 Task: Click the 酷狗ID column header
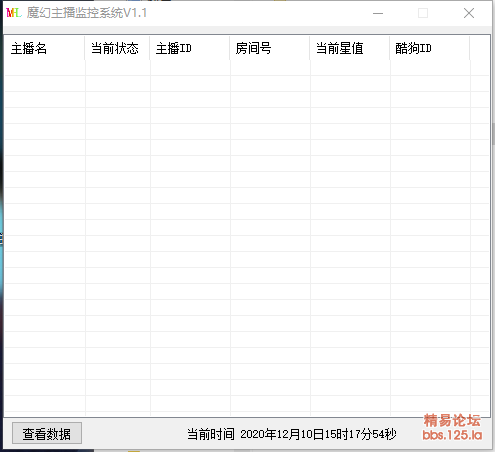coord(430,48)
